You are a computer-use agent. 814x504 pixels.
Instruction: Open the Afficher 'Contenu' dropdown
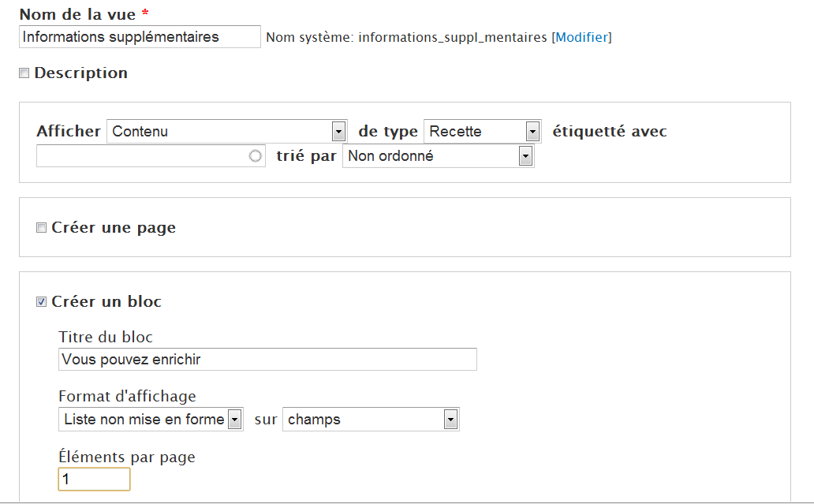coord(226,132)
